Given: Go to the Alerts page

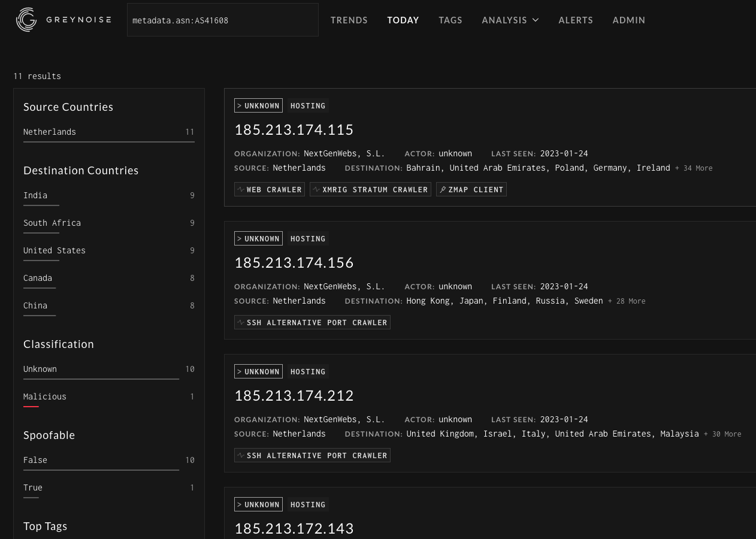Looking at the screenshot, I should [x=576, y=20].
